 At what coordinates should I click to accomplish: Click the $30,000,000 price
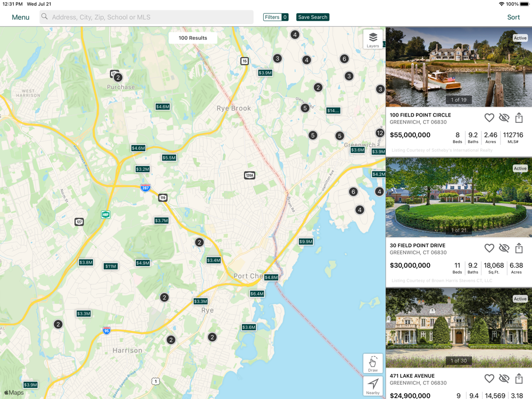(410, 265)
